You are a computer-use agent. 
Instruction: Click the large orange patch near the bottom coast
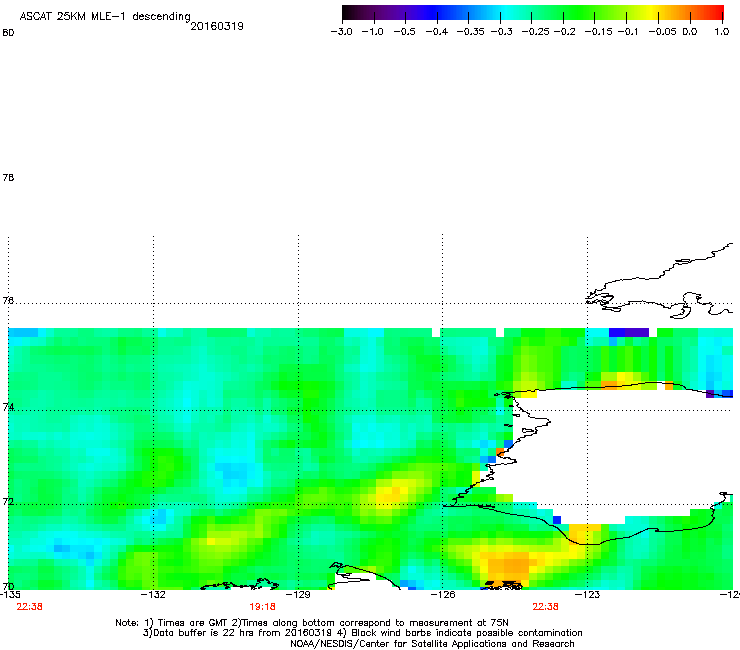coord(508,566)
